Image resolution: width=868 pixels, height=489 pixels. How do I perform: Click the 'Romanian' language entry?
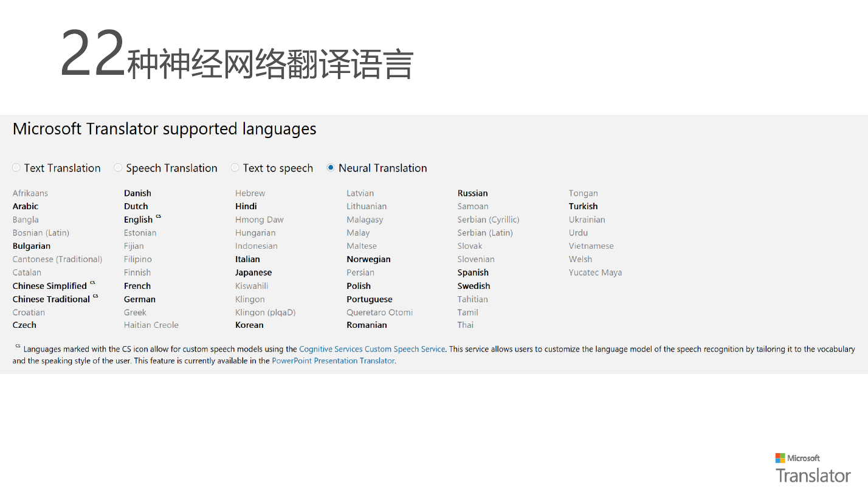(367, 325)
